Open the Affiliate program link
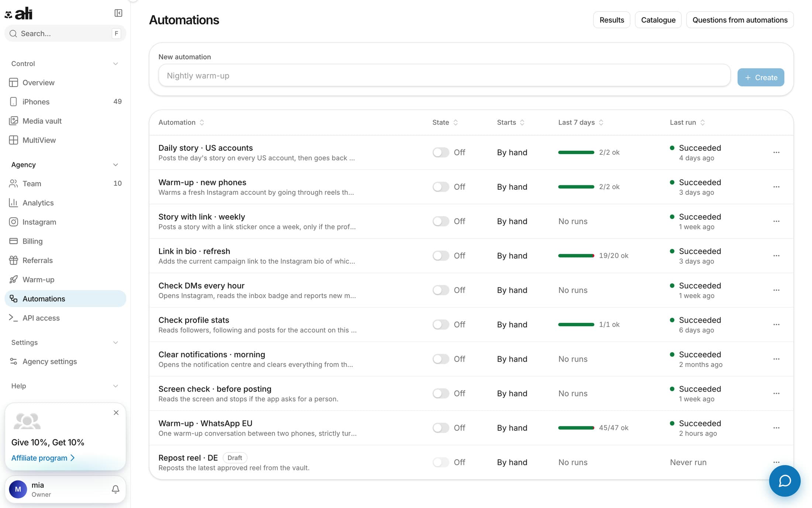Viewport: 812px width, 508px height. [x=43, y=458]
